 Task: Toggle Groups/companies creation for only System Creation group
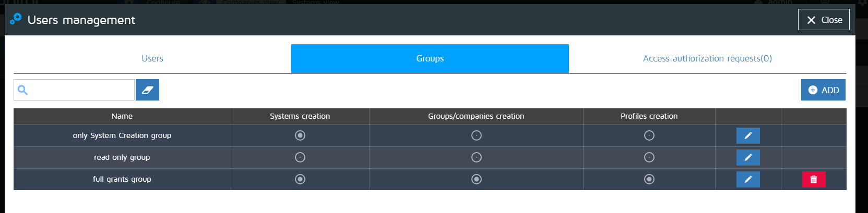[477, 135]
